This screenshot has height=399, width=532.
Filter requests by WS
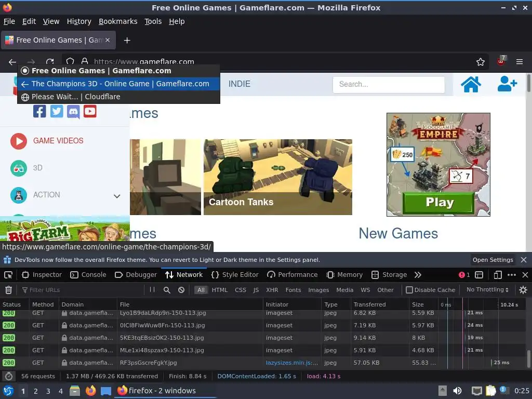click(365, 290)
